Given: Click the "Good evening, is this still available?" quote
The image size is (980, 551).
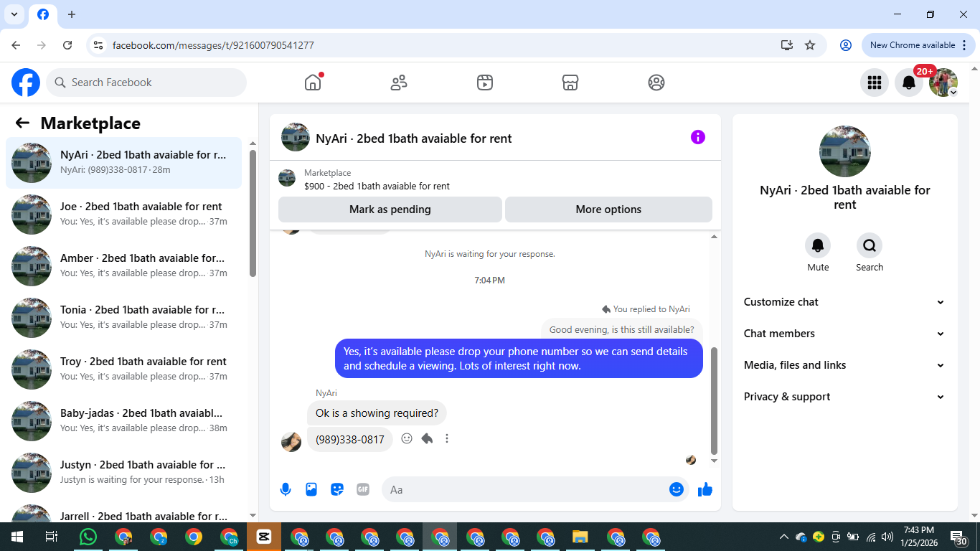Looking at the screenshot, I should pos(621,330).
